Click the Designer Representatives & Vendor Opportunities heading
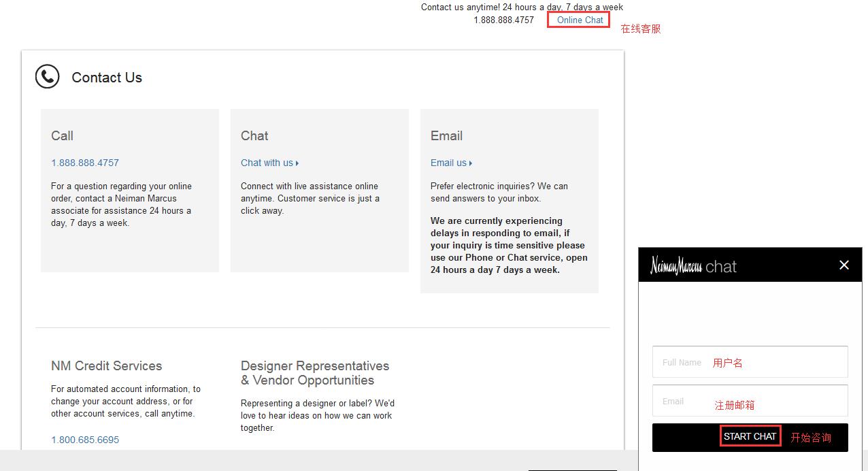The image size is (868, 471). click(314, 373)
